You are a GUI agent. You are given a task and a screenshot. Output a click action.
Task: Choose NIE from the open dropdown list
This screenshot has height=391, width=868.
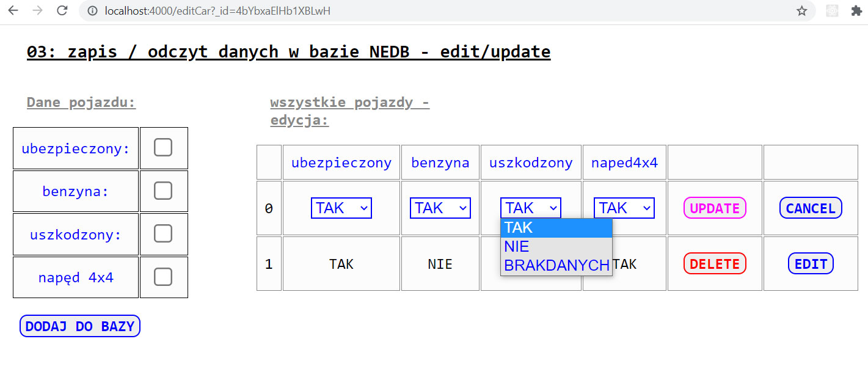(x=517, y=247)
